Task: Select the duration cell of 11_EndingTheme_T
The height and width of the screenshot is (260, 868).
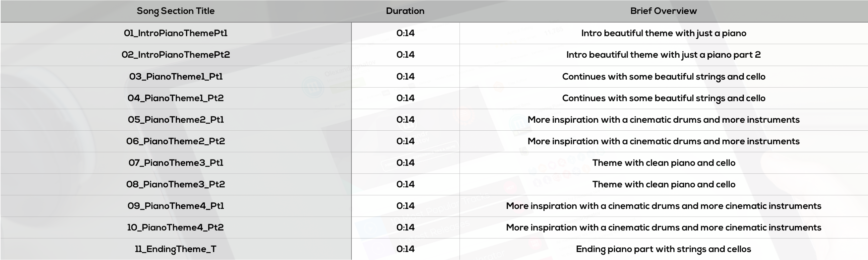Action: coord(405,249)
